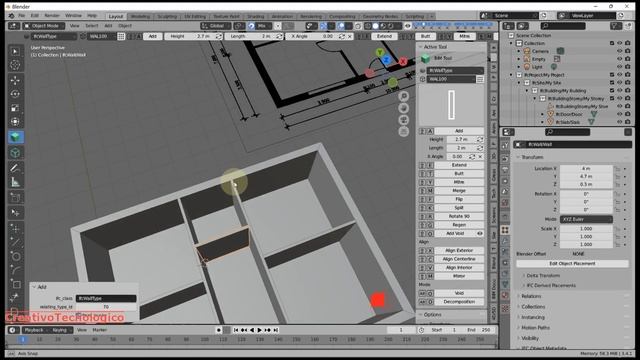Viewport: 640px width, 360px height.
Task: Click the green Y axis gizmo ball
Action: [380, 53]
